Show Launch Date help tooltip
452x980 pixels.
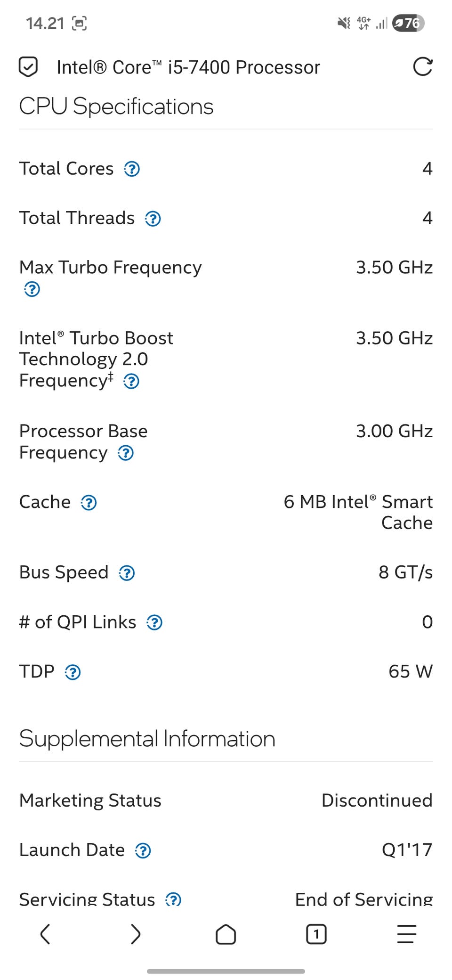(x=143, y=850)
